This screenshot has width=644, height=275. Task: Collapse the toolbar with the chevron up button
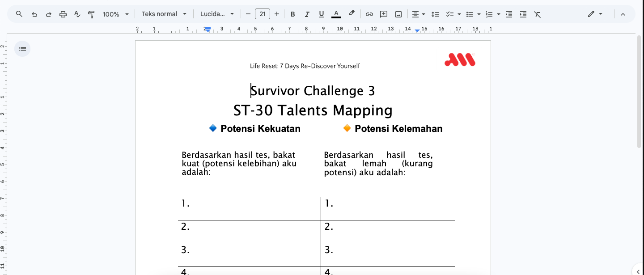[623, 14]
